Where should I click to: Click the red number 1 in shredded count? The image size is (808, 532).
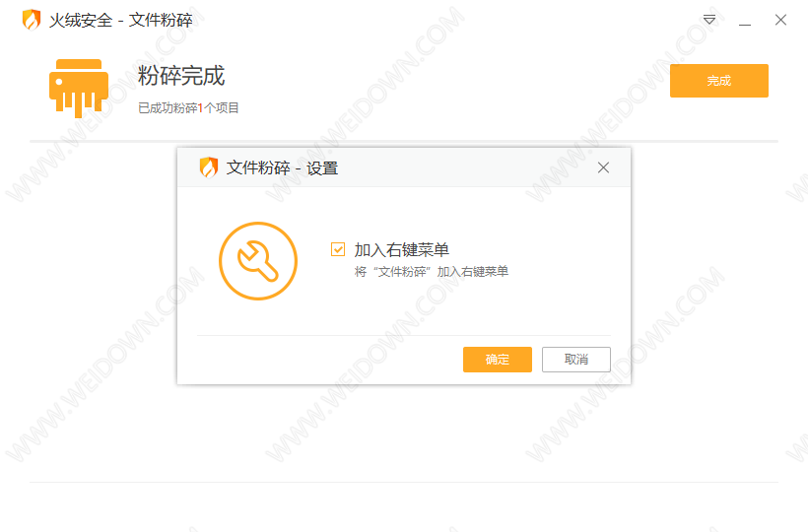(200, 108)
